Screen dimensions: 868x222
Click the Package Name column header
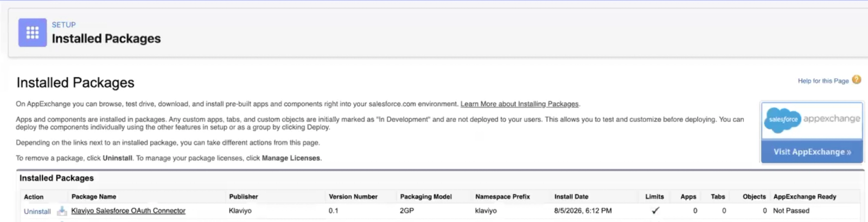[x=94, y=197]
